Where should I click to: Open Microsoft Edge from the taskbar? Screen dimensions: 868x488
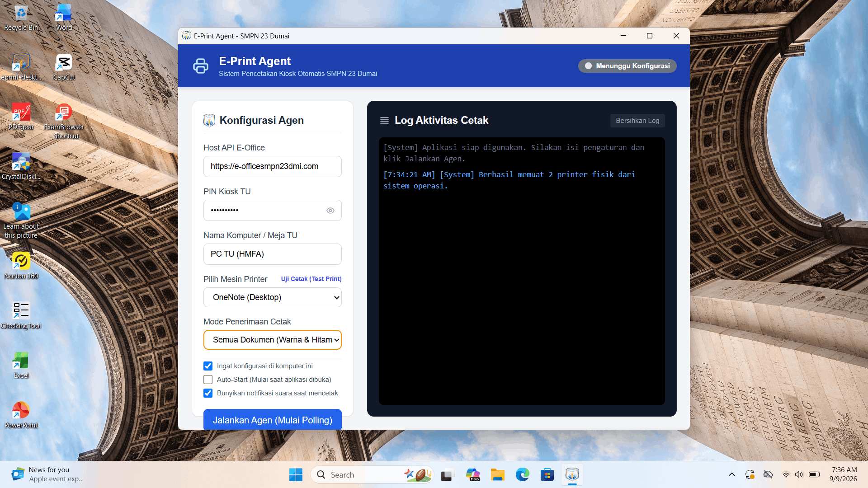pyautogui.click(x=522, y=474)
